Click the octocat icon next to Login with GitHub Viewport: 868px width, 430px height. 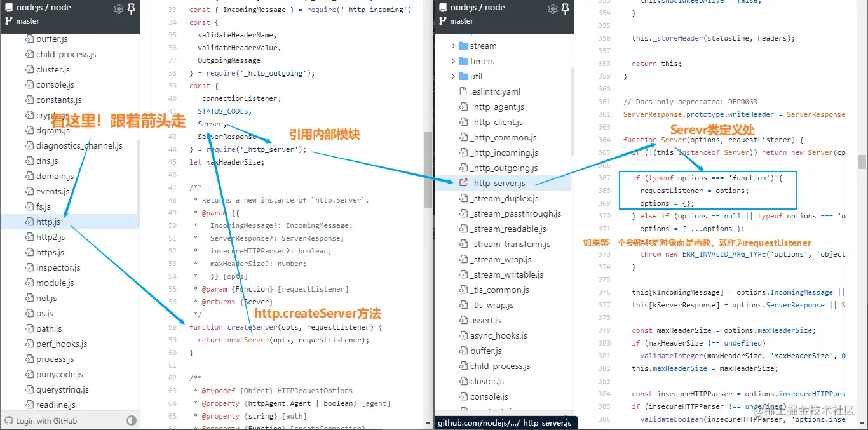coord(8,420)
